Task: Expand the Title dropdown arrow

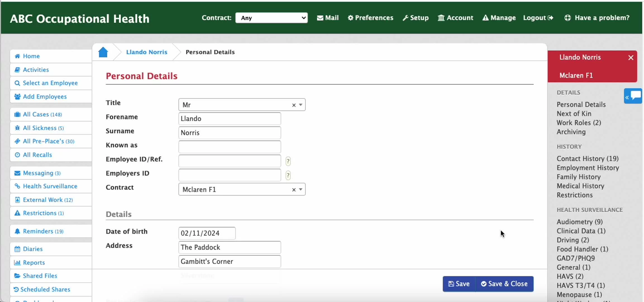Action: coord(300,105)
